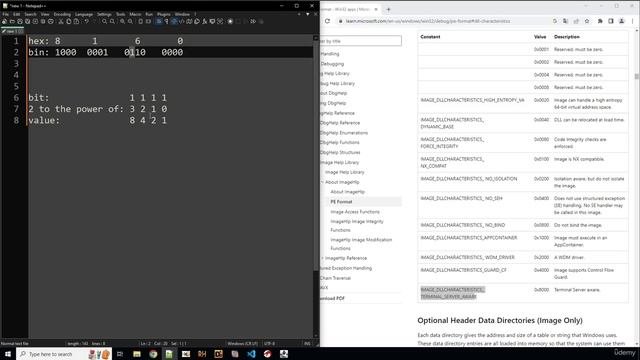Click Cut scissors icon in Notepad++ toolbar
640x360 pixels.
pos(61,22)
